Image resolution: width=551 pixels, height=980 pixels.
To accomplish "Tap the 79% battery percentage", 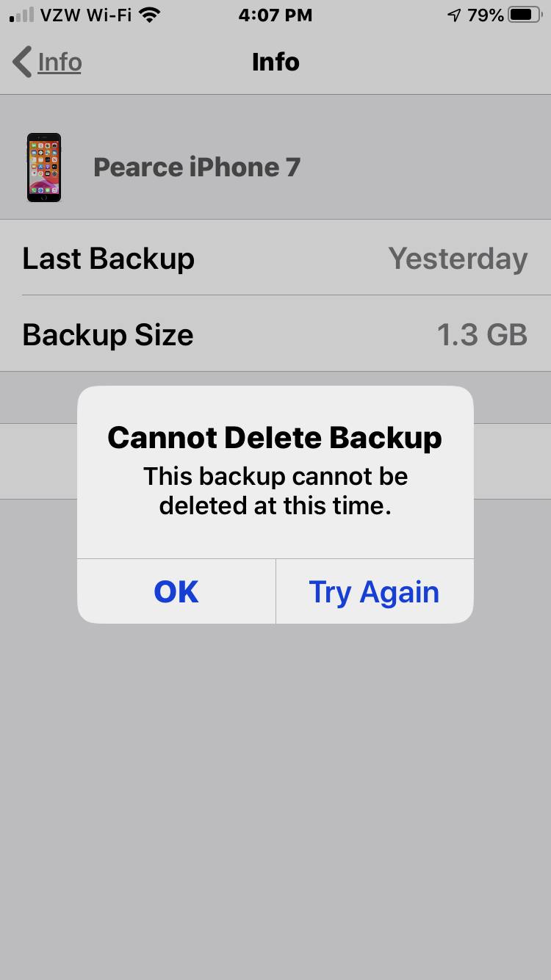I will point(486,15).
